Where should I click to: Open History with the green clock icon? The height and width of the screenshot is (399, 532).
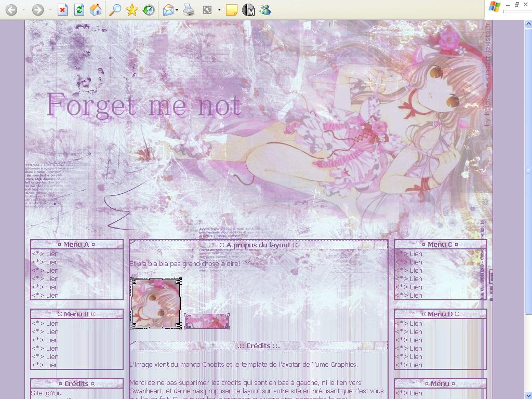point(149,10)
